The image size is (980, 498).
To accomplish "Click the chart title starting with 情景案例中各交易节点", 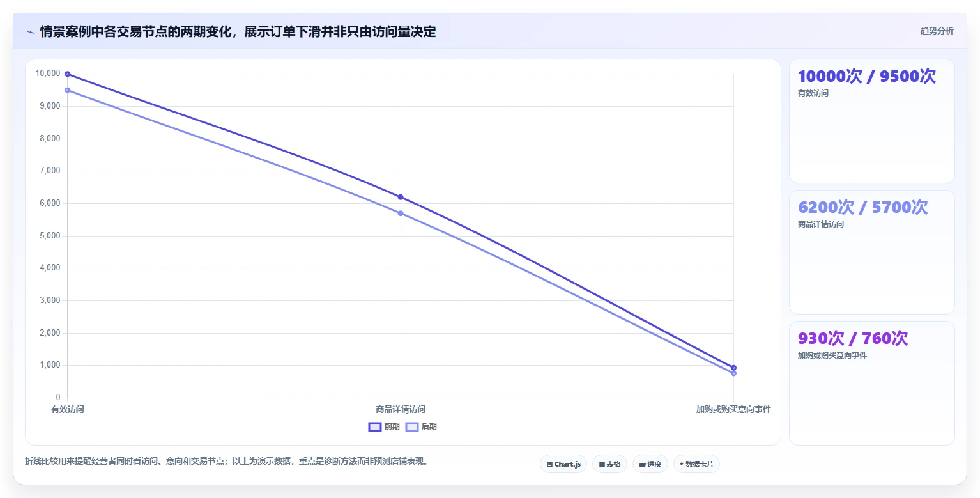I will (x=238, y=32).
